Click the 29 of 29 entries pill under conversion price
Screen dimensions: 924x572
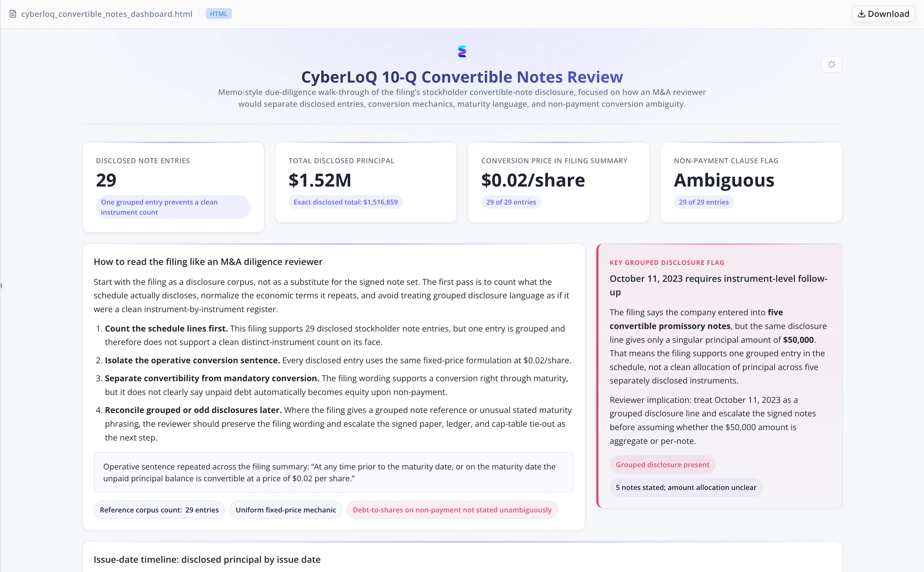[511, 202]
